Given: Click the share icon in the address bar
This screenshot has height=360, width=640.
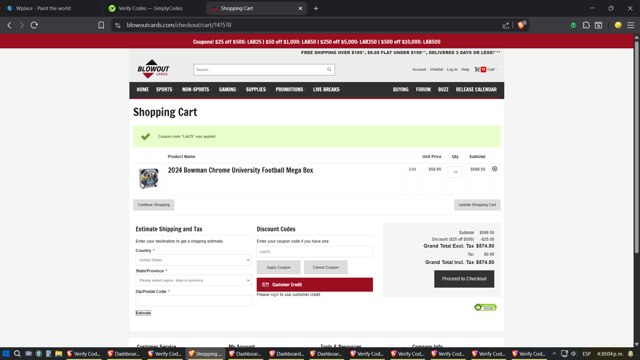Looking at the screenshot, I should pos(506,25).
